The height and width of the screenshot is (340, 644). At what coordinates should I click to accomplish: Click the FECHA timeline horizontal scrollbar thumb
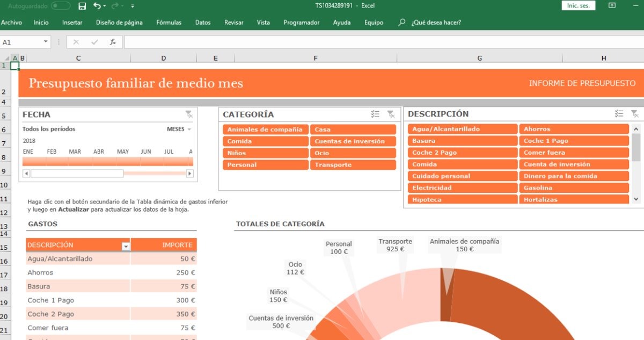click(77, 173)
